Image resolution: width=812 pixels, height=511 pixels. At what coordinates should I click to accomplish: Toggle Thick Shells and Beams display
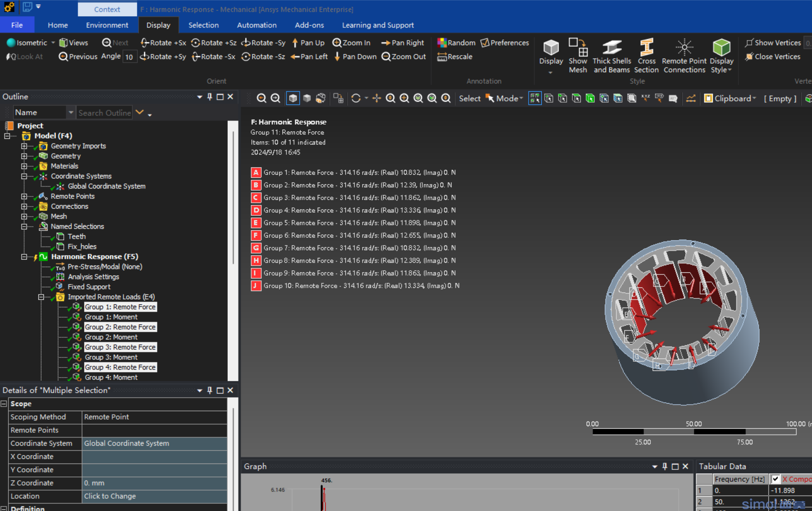(611, 55)
